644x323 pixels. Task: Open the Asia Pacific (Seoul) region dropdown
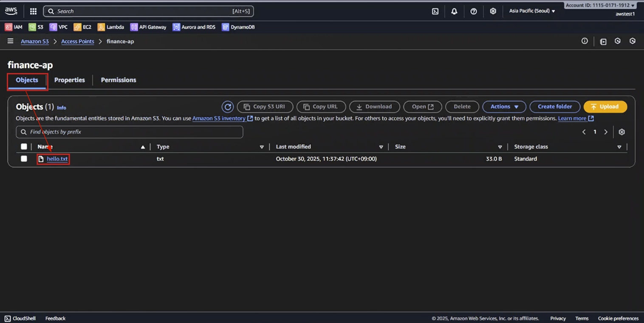coord(532,11)
